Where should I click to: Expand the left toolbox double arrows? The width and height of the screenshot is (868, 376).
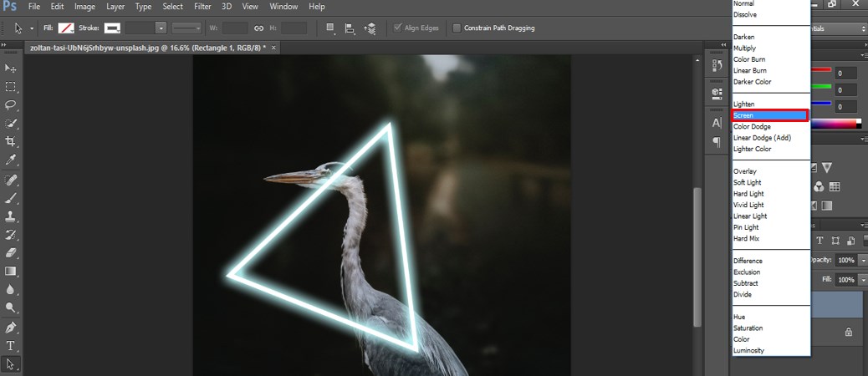point(4,46)
